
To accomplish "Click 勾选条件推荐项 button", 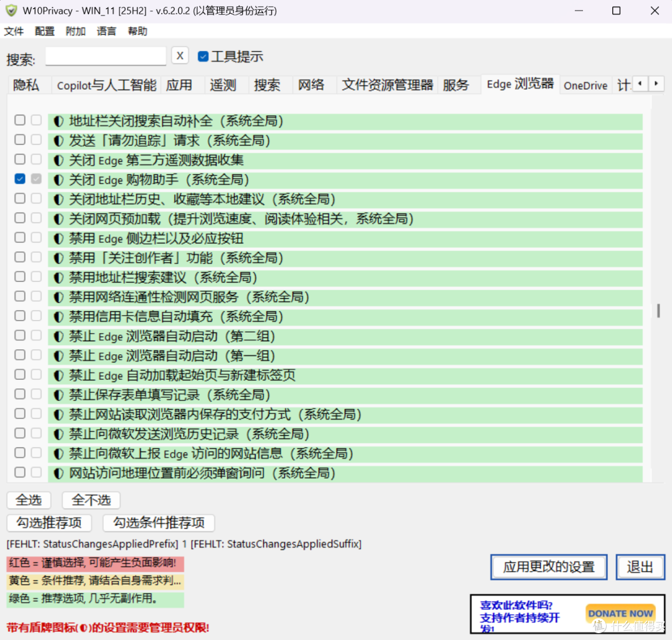I will point(159,523).
